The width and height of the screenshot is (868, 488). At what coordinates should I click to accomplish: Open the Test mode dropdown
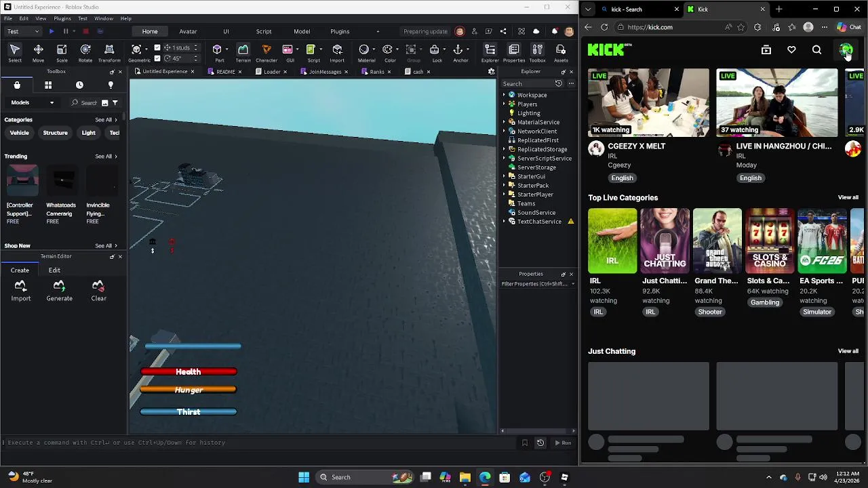[23, 31]
